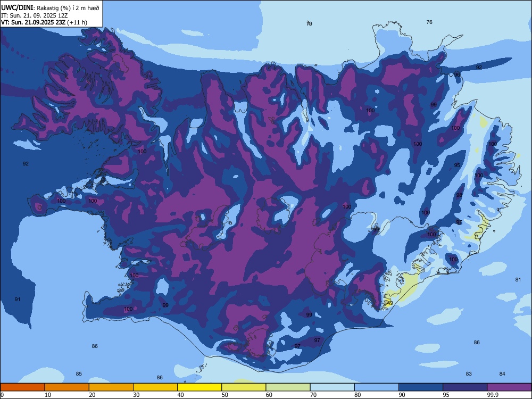Viewport: 532px width, 399px height.
Task: Click the '99.9' legend scale label
Action: (x=492, y=395)
